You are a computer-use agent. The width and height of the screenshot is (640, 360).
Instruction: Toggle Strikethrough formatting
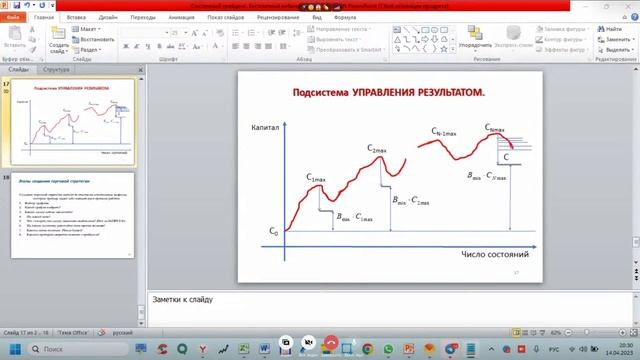[x=170, y=47]
